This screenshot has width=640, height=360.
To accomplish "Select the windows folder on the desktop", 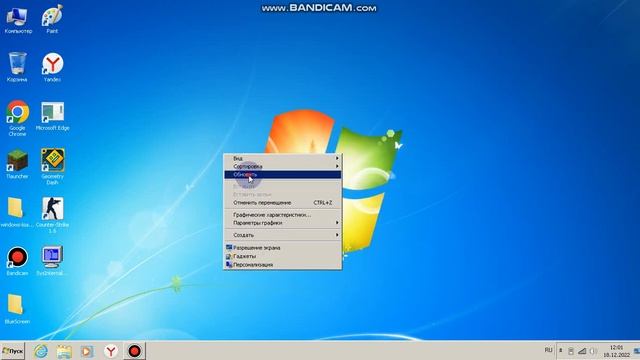I will coord(16,212).
